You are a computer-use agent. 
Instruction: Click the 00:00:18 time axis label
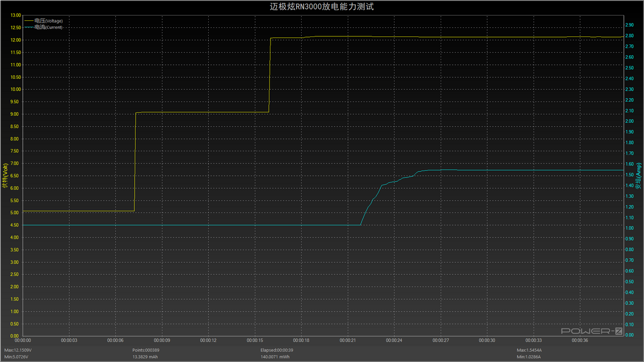(x=301, y=341)
